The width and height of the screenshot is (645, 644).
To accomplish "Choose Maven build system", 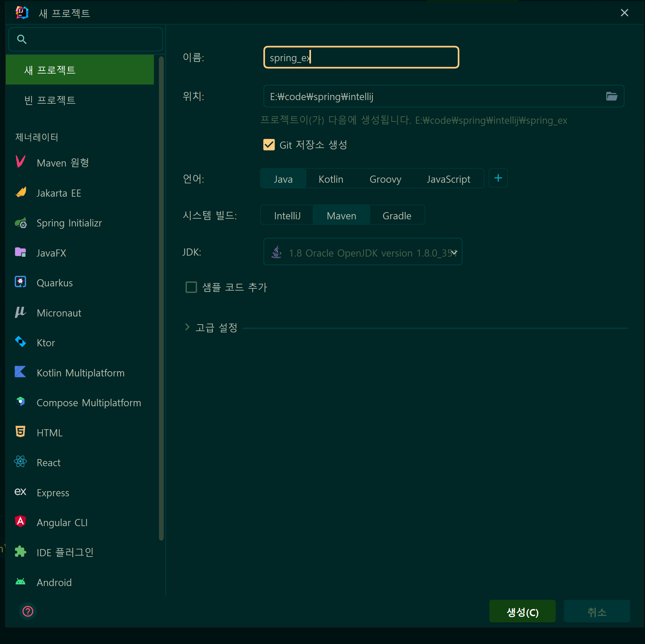I will click(x=341, y=215).
